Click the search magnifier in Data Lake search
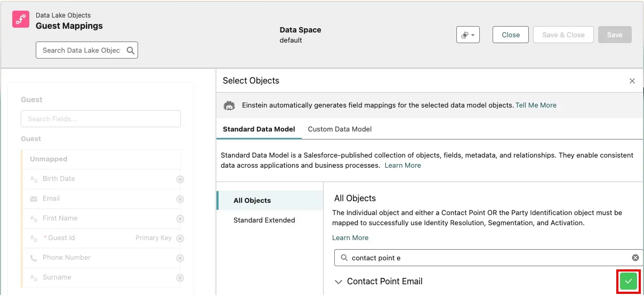The height and width of the screenshot is (296, 644). tap(131, 50)
